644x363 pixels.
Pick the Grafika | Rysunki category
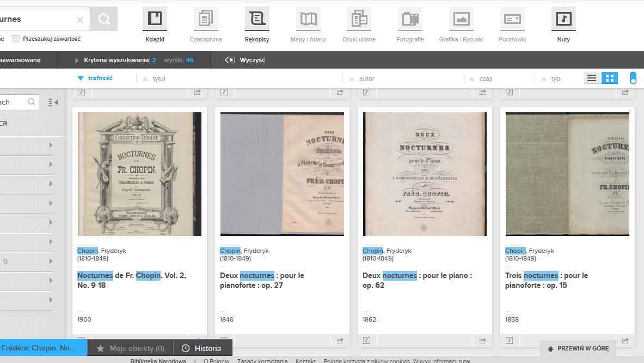coord(461,19)
